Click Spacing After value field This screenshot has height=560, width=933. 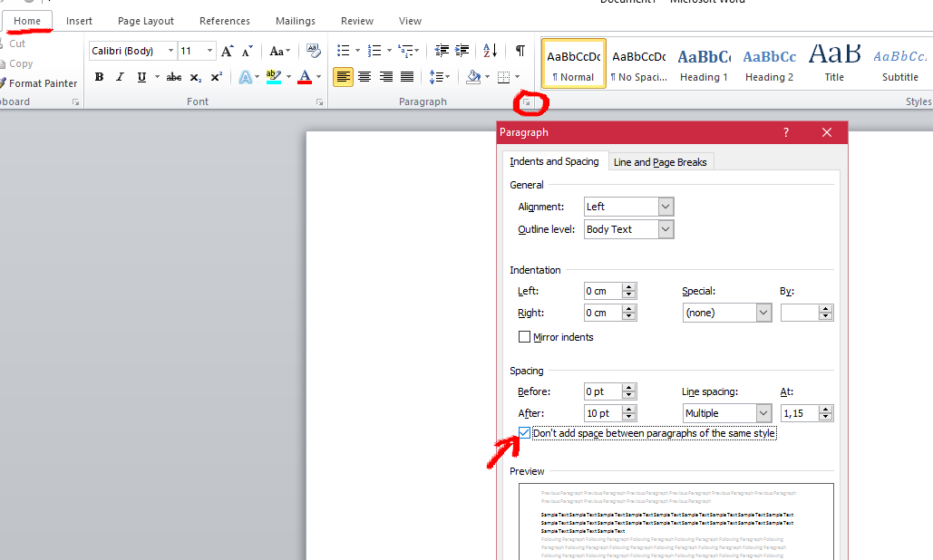click(603, 413)
